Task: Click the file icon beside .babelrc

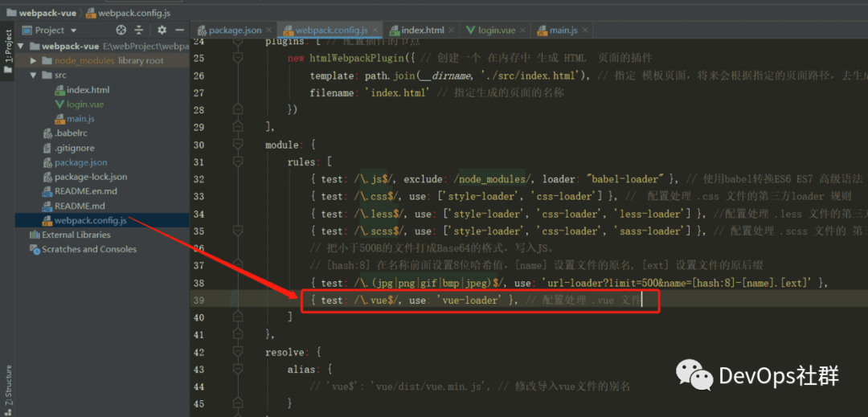Action: 47,133
